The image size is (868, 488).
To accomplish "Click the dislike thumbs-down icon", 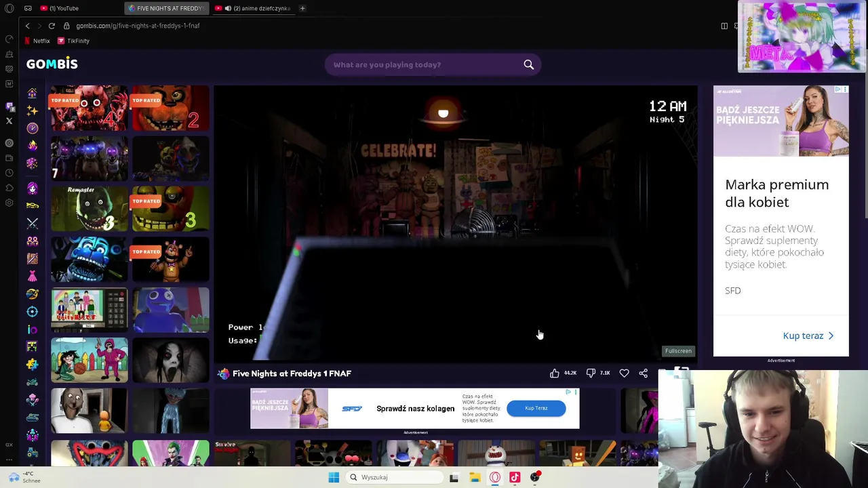I will coord(591,373).
